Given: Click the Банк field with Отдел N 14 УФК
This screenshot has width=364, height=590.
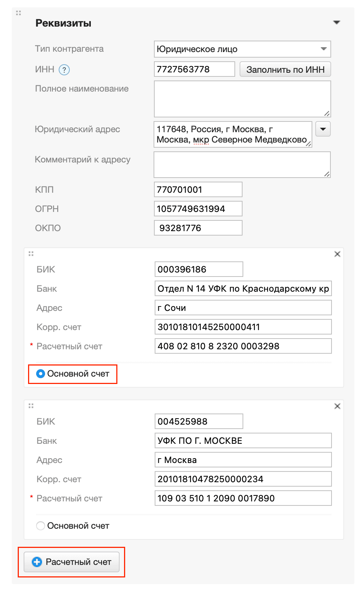Looking at the screenshot, I should [243, 288].
